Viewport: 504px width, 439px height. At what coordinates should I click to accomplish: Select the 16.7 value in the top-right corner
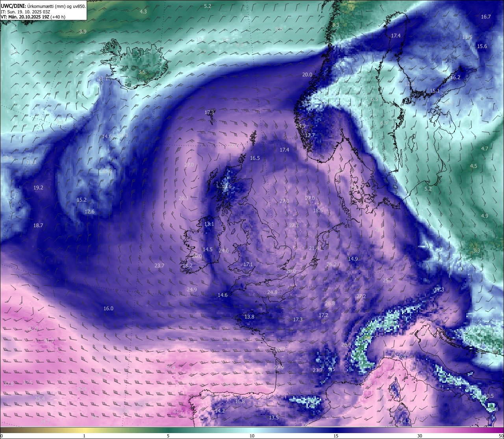(x=486, y=17)
